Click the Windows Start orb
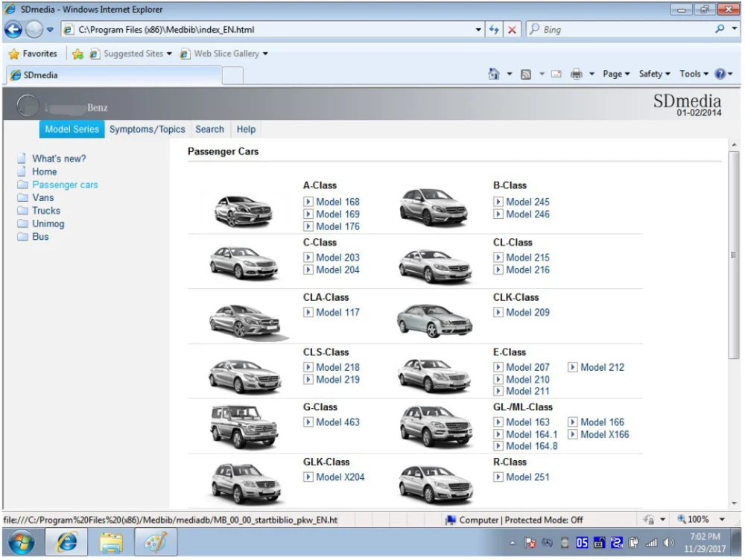This screenshot has width=745, height=560. 22,542
